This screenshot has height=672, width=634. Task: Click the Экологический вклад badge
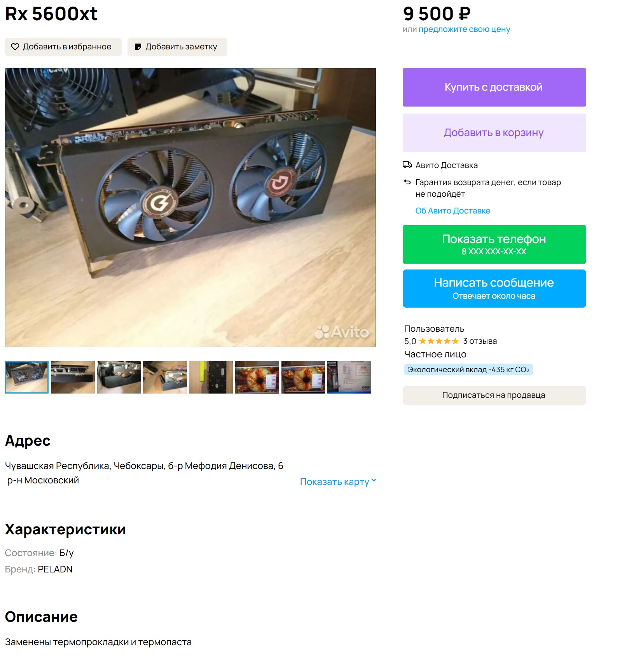tap(468, 369)
